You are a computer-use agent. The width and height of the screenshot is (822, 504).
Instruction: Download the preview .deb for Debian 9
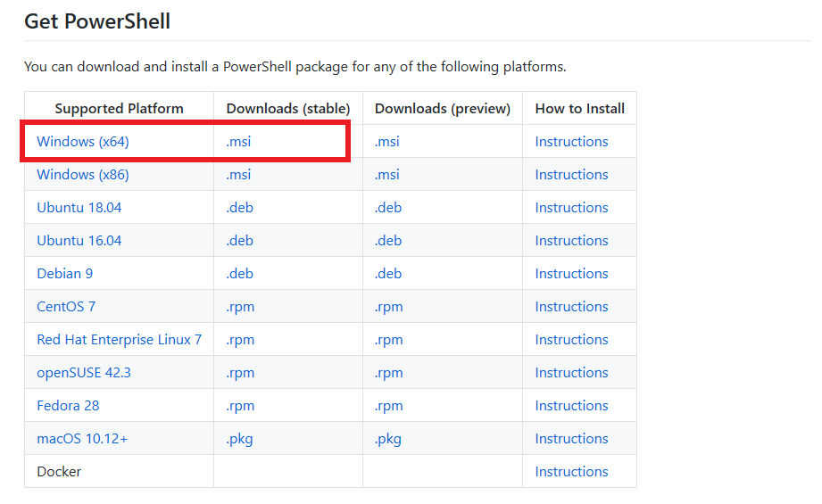pos(388,274)
